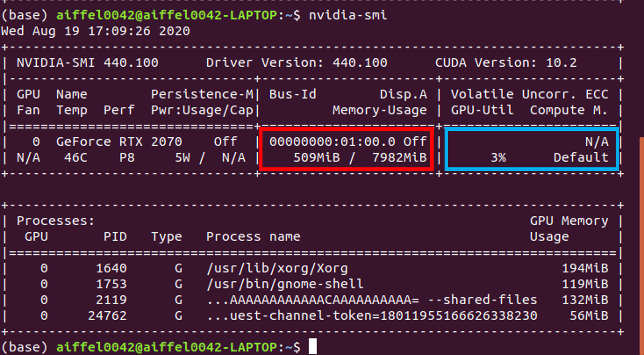This screenshot has height=355, width=644.
Task: Click the Memory-Usage column header
Action: pyautogui.click(x=380, y=110)
